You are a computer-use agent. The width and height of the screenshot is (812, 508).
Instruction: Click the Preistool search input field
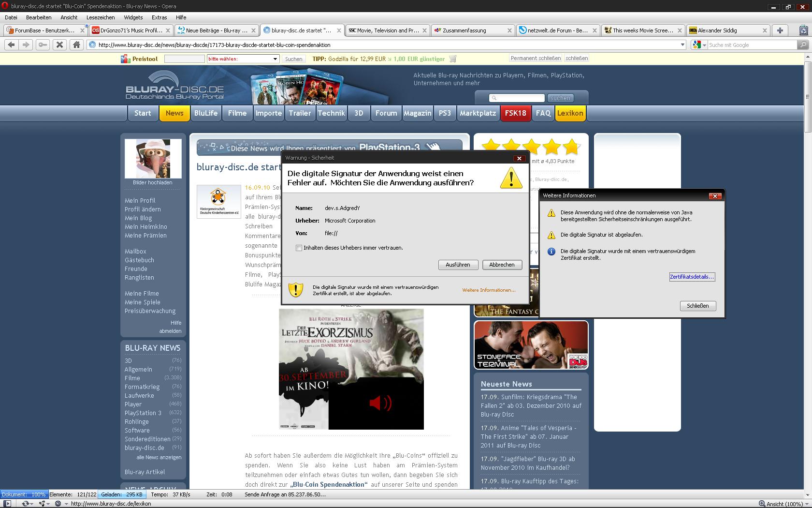click(x=184, y=59)
